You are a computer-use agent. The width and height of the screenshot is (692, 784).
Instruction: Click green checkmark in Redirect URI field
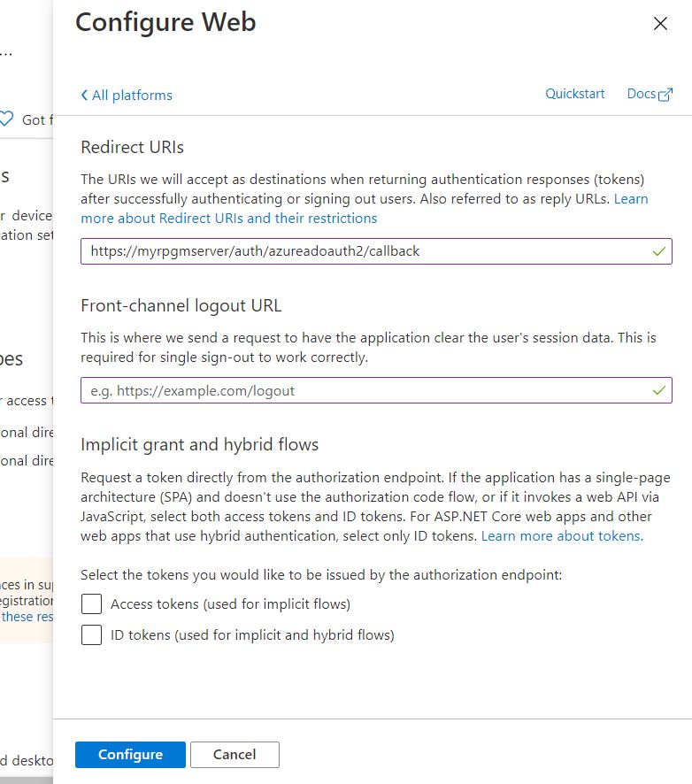pos(658,251)
